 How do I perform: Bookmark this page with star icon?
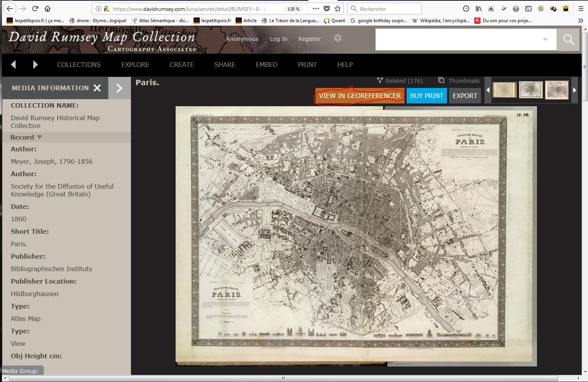pos(338,9)
